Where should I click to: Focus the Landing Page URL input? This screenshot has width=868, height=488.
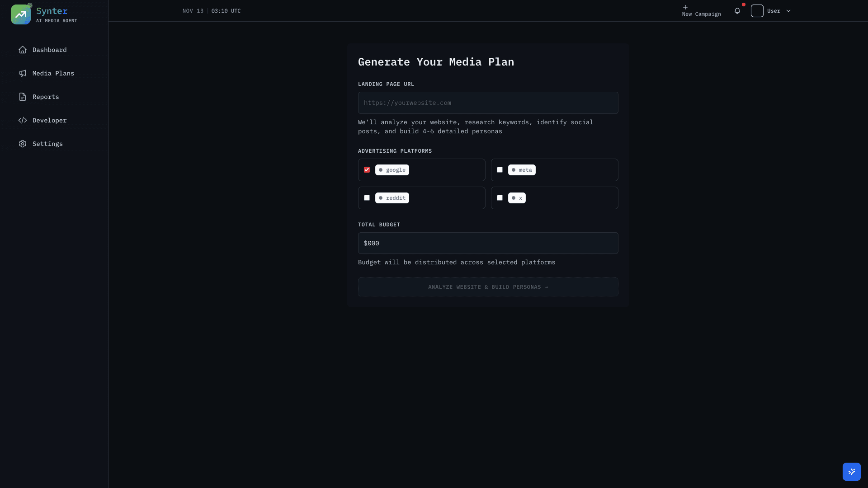[x=488, y=103]
